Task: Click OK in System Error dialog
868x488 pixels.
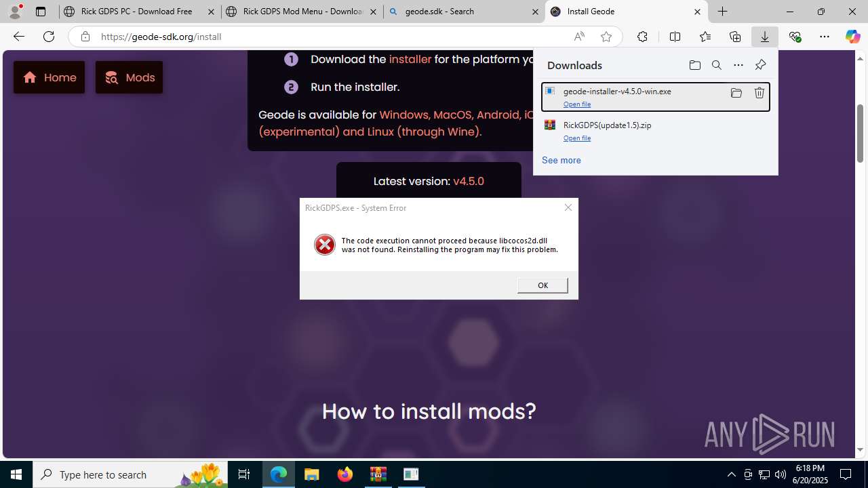Action: [542, 285]
